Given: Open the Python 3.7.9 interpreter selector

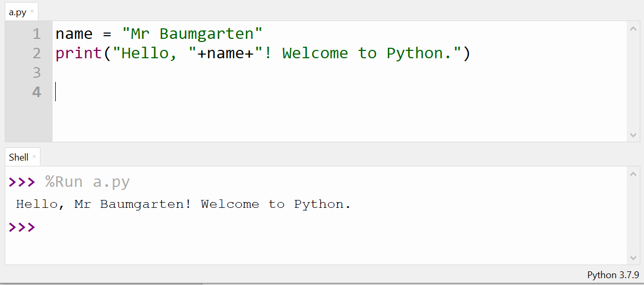Looking at the screenshot, I should tap(612, 275).
